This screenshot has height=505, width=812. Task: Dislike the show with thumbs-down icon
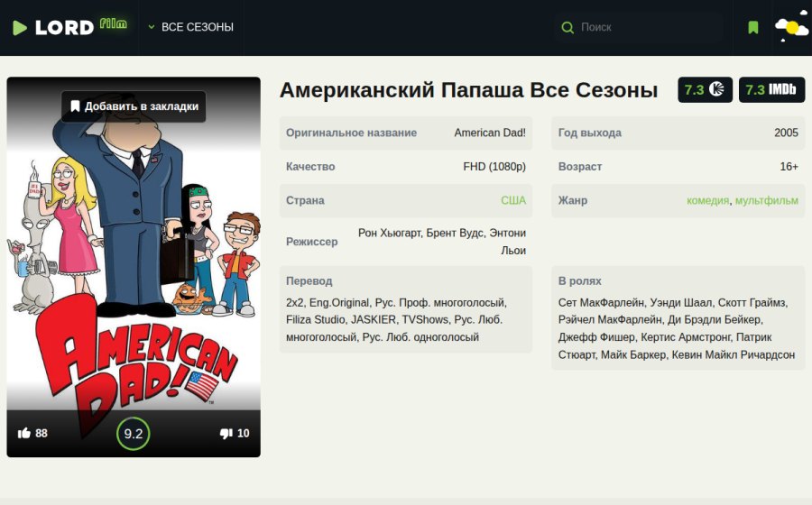(226, 433)
